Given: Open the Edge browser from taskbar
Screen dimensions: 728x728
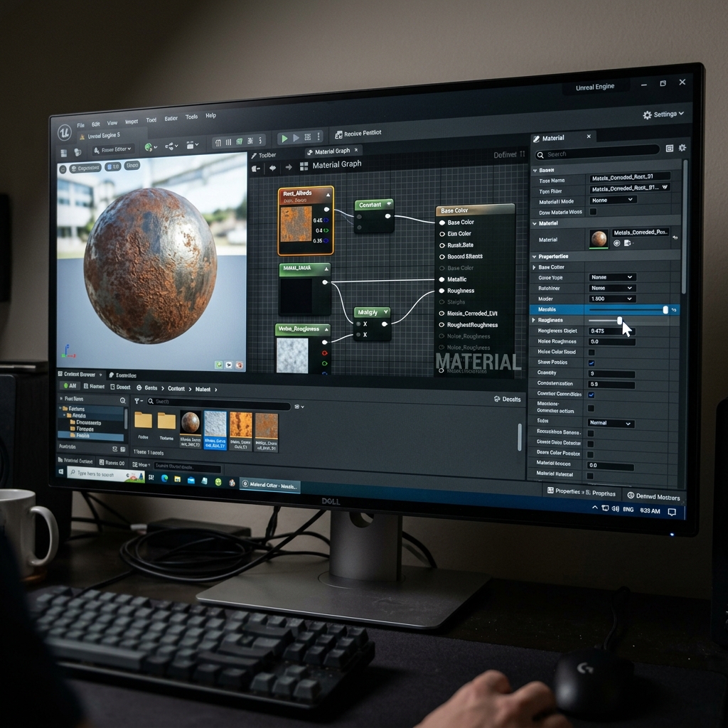Looking at the screenshot, I should (x=164, y=478).
